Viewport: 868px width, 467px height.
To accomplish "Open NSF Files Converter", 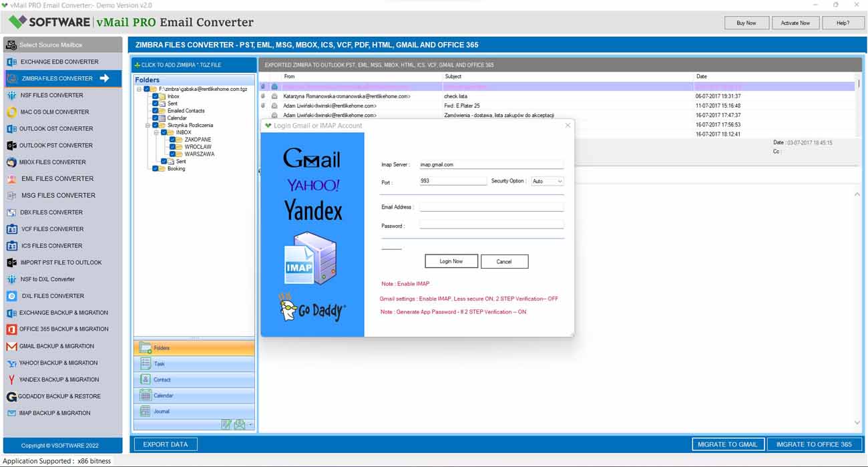I will [63, 95].
